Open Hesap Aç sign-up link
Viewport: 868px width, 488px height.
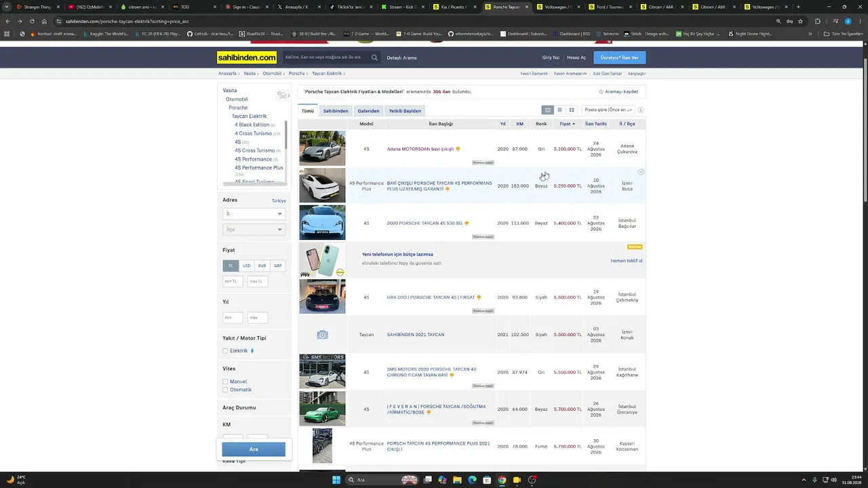(576, 58)
